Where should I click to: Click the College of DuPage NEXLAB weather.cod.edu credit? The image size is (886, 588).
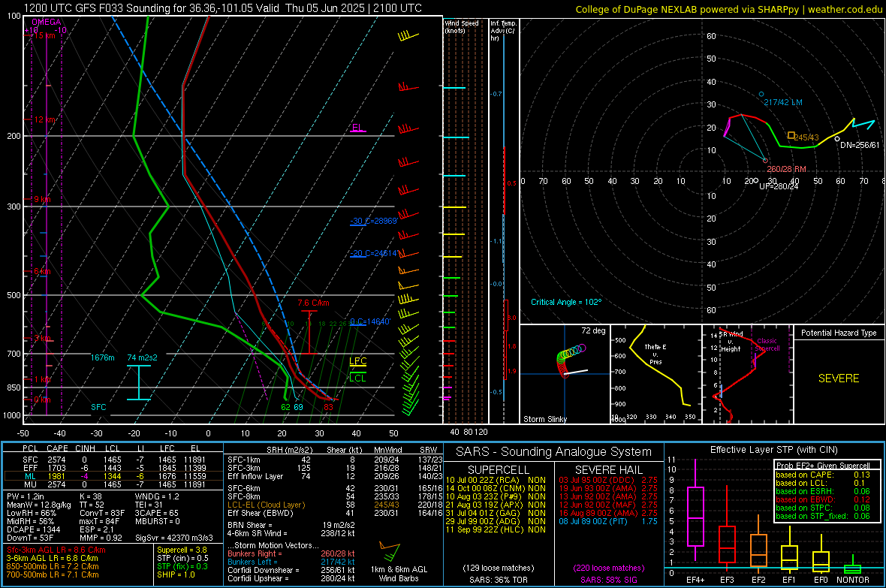tap(728, 10)
